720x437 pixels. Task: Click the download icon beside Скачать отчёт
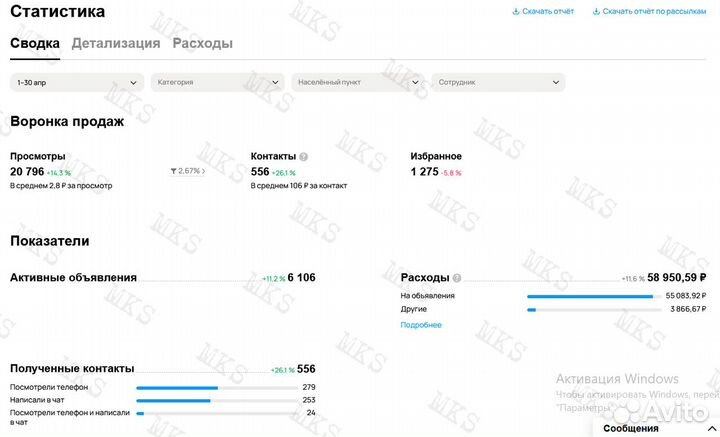(516, 12)
